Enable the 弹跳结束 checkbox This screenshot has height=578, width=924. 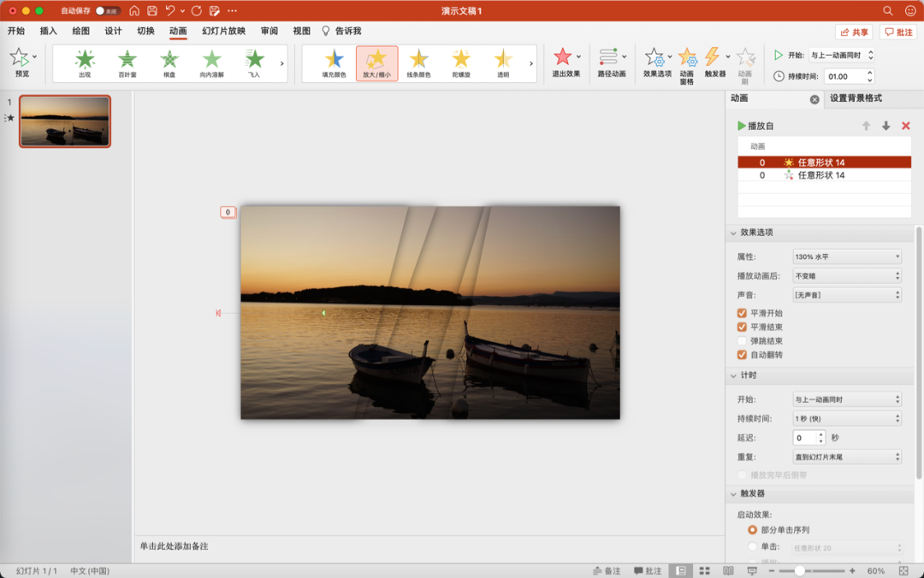click(x=742, y=340)
